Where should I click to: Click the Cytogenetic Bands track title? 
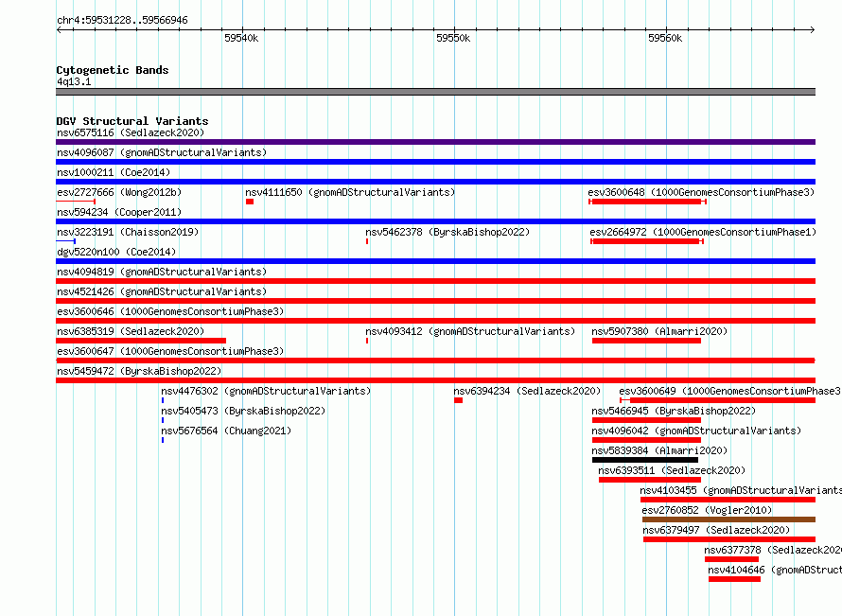(113, 70)
